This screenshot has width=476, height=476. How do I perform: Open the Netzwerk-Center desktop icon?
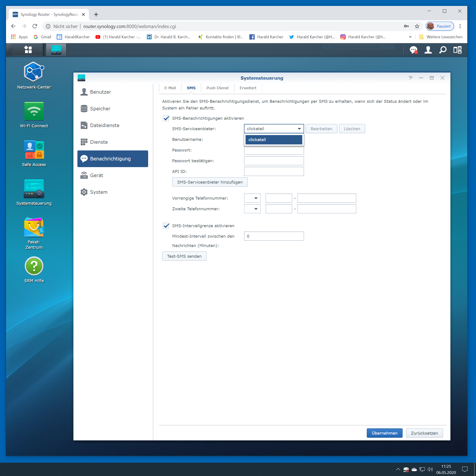[34, 72]
